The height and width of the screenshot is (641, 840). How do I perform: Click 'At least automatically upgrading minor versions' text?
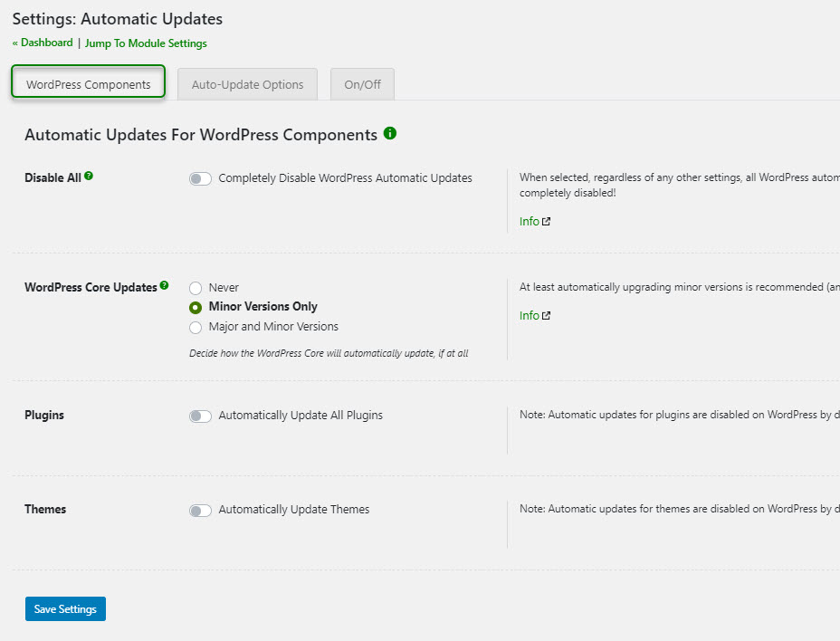[x=679, y=287]
